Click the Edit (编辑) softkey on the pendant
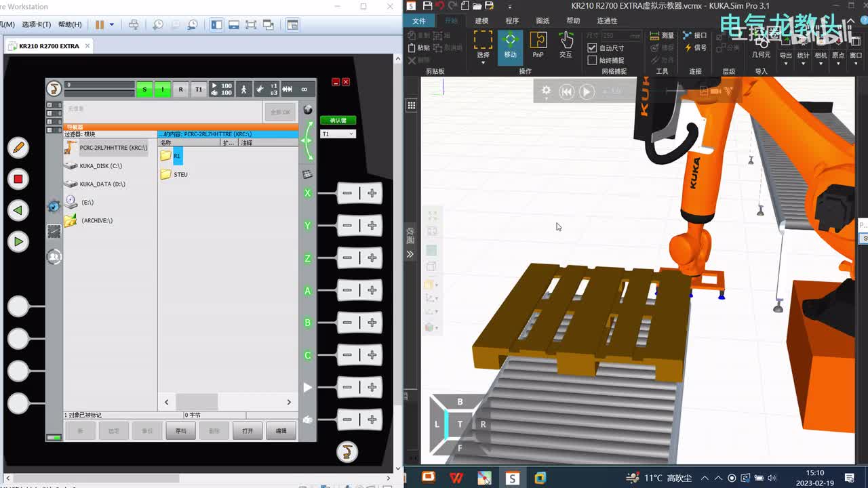The image size is (868, 488). tap(281, 430)
